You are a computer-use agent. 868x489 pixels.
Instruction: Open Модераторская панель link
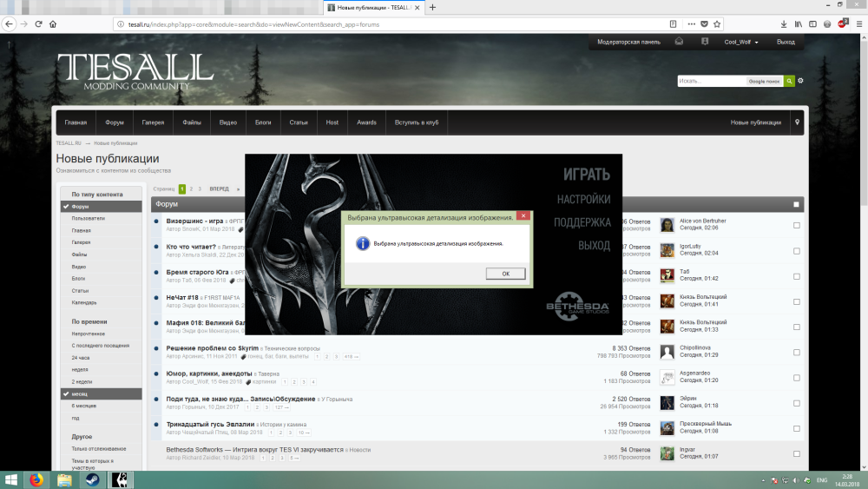pyautogui.click(x=628, y=42)
